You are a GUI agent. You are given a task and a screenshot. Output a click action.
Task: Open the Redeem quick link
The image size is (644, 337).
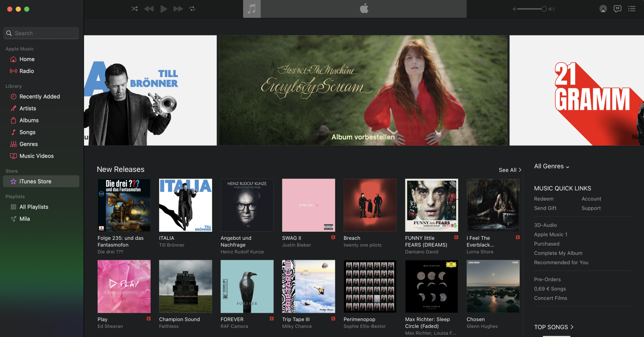(x=544, y=199)
